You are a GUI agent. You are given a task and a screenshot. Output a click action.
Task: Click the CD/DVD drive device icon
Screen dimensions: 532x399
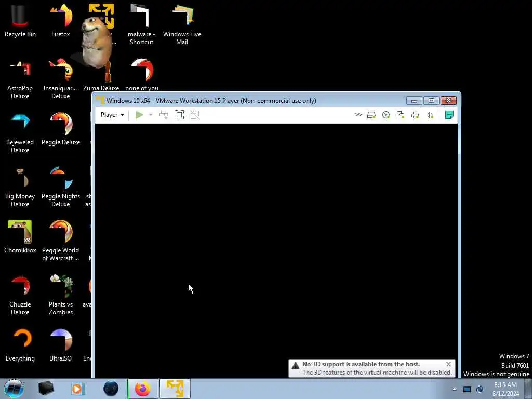pos(386,115)
